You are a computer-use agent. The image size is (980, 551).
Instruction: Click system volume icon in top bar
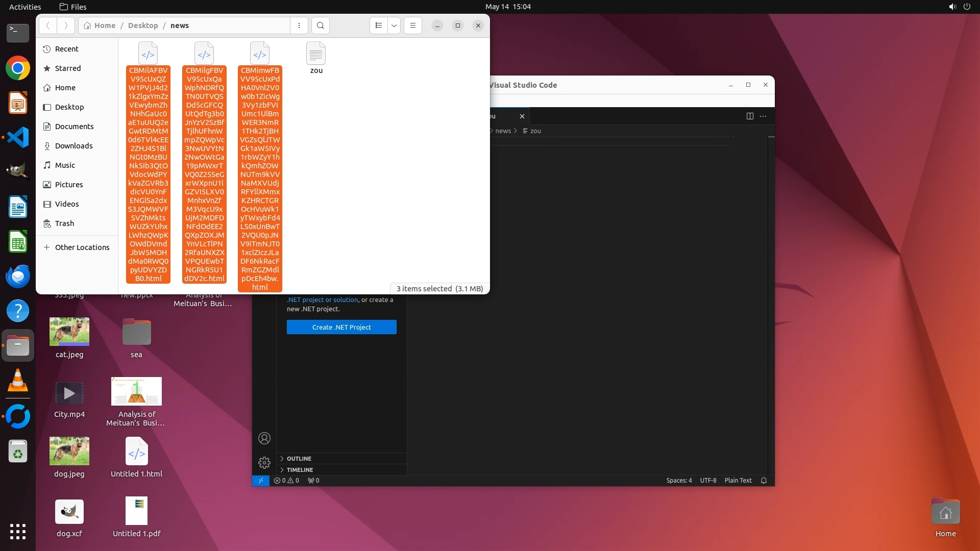click(952, 7)
